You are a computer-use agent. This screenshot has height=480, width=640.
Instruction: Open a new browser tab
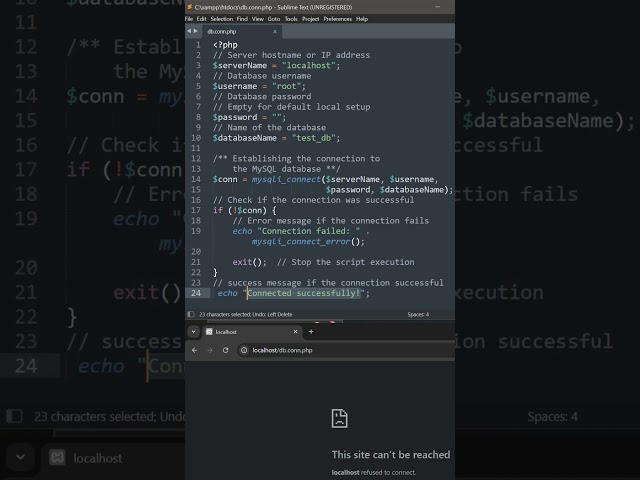tap(311, 332)
